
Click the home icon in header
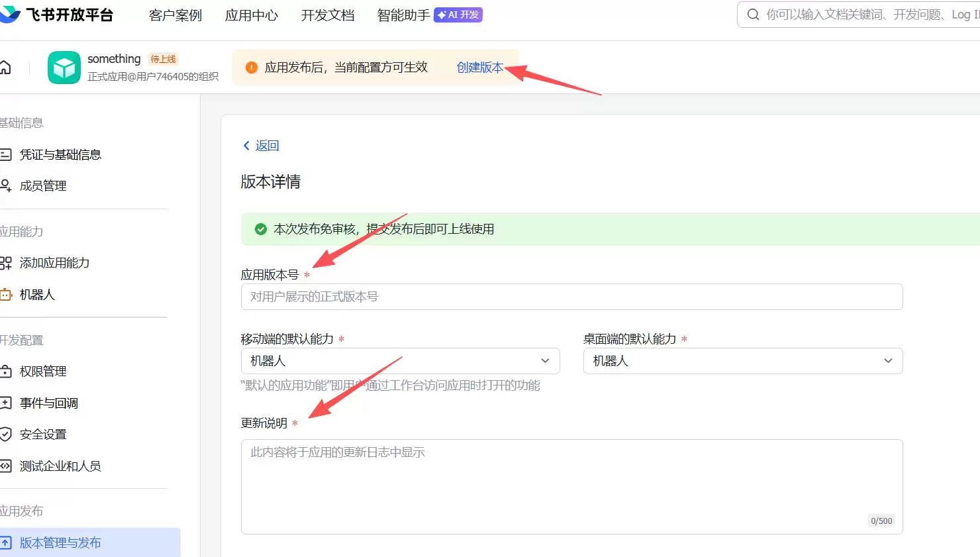pyautogui.click(x=5, y=68)
